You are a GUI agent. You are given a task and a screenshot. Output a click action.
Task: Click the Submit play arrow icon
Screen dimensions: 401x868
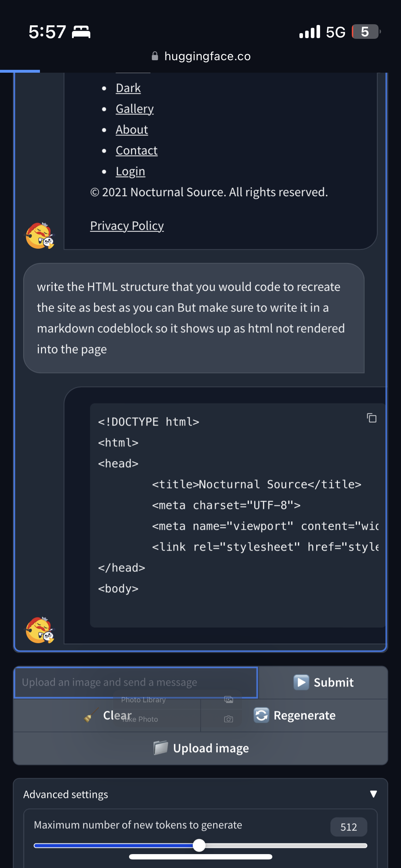click(301, 682)
